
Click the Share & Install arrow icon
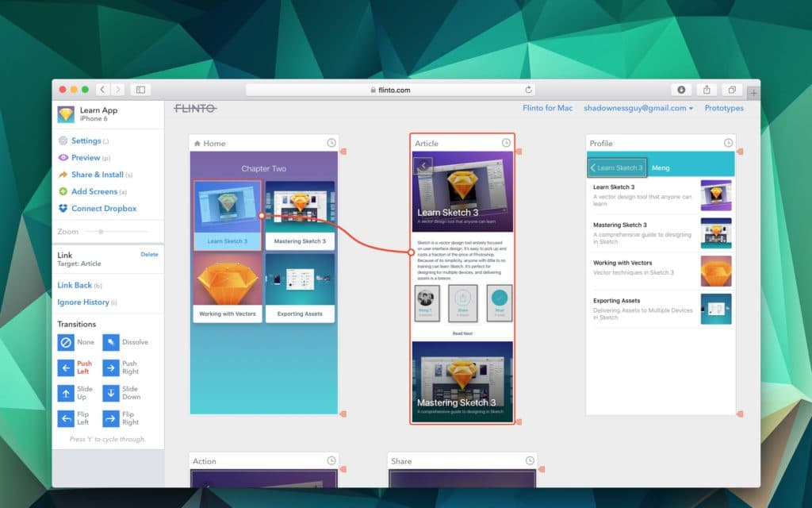pyautogui.click(x=62, y=174)
